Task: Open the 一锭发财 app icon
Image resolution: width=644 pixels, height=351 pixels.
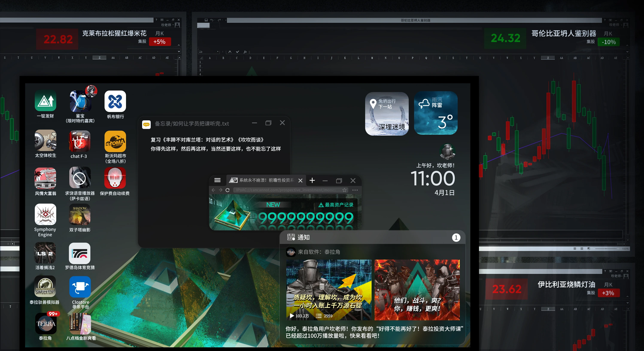Action: (45, 101)
